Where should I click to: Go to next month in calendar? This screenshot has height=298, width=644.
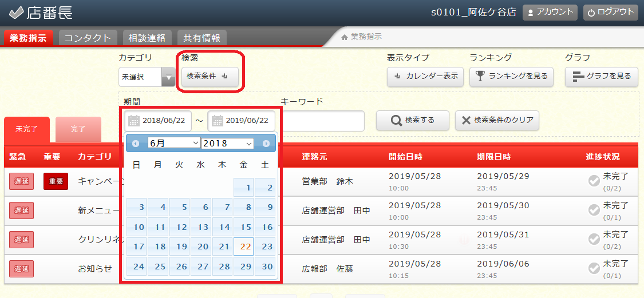click(x=266, y=143)
